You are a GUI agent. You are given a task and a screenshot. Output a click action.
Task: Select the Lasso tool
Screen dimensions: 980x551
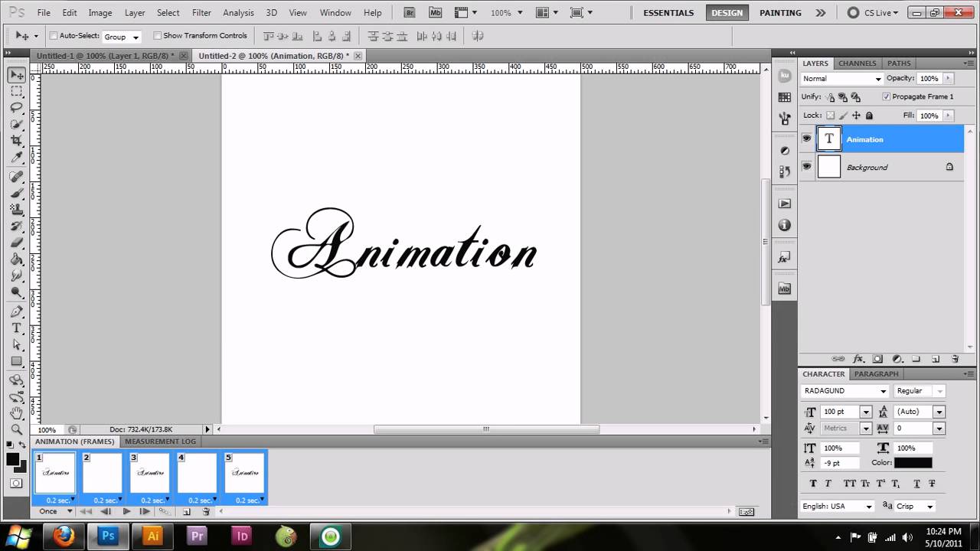point(16,107)
